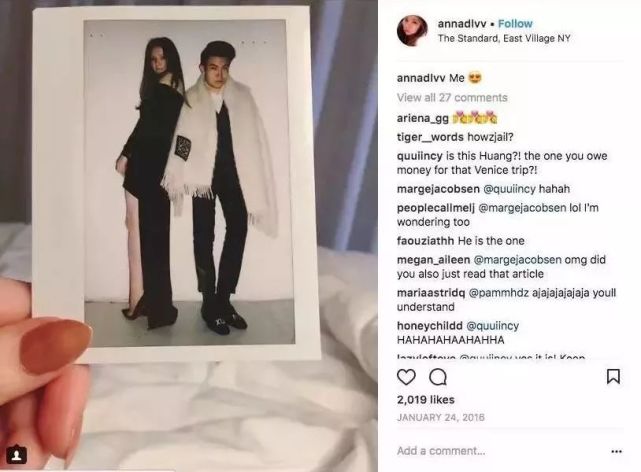Save the post with the bookmark icon

pyautogui.click(x=613, y=376)
